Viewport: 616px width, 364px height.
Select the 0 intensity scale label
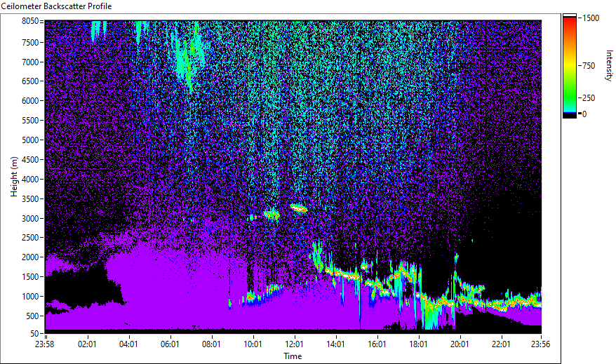tap(584, 114)
